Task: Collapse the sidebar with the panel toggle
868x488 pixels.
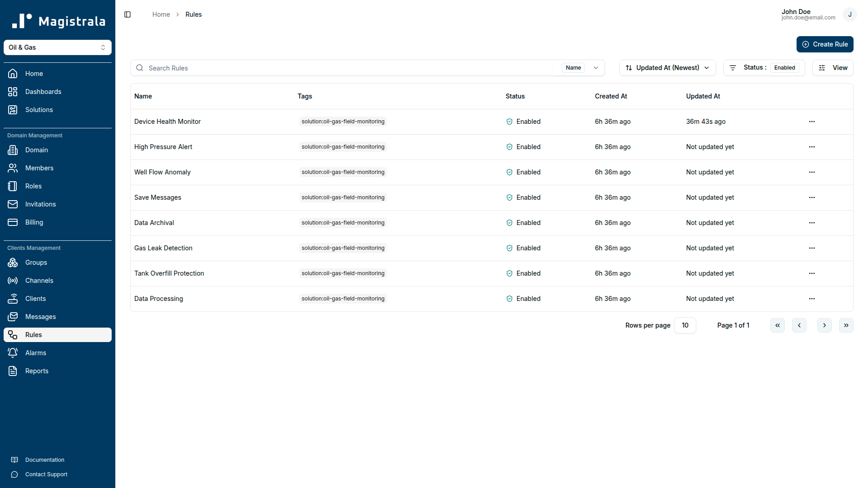Action: (x=127, y=14)
